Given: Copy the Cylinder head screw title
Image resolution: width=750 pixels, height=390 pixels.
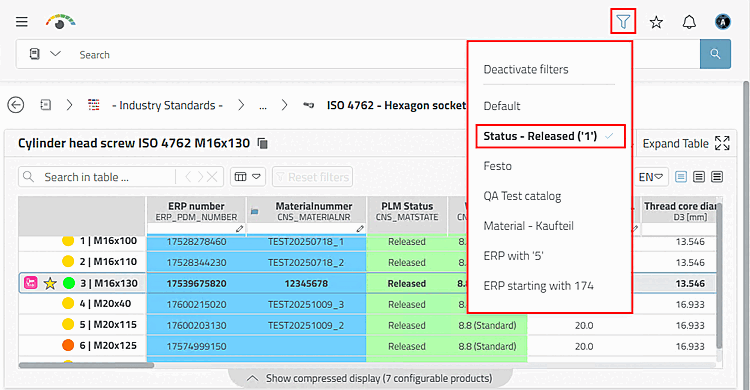Looking at the screenshot, I should (263, 143).
